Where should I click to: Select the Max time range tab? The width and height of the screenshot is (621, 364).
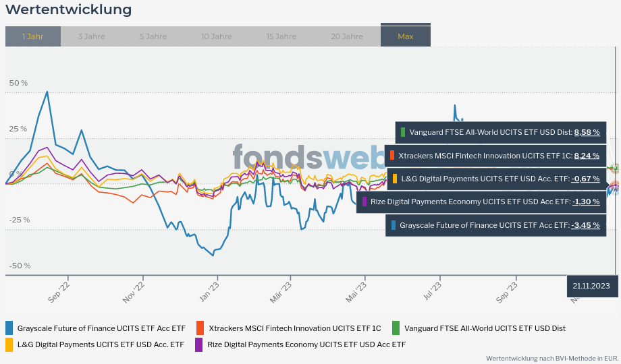pyautogui.click(x=406, y=36)
